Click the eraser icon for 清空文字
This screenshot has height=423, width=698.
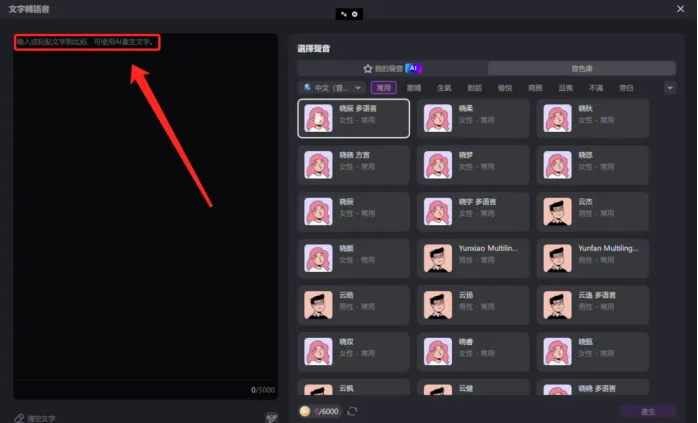[x=19, y=418]
